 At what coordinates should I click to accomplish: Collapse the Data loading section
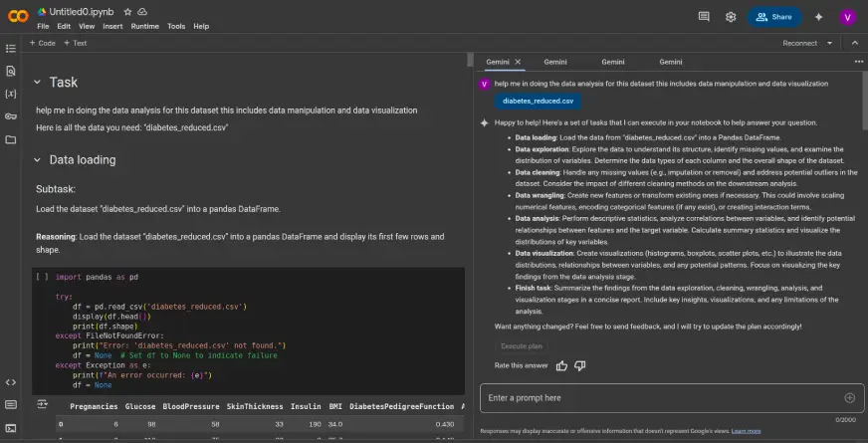pyautogui.click(x=37, y=159)
